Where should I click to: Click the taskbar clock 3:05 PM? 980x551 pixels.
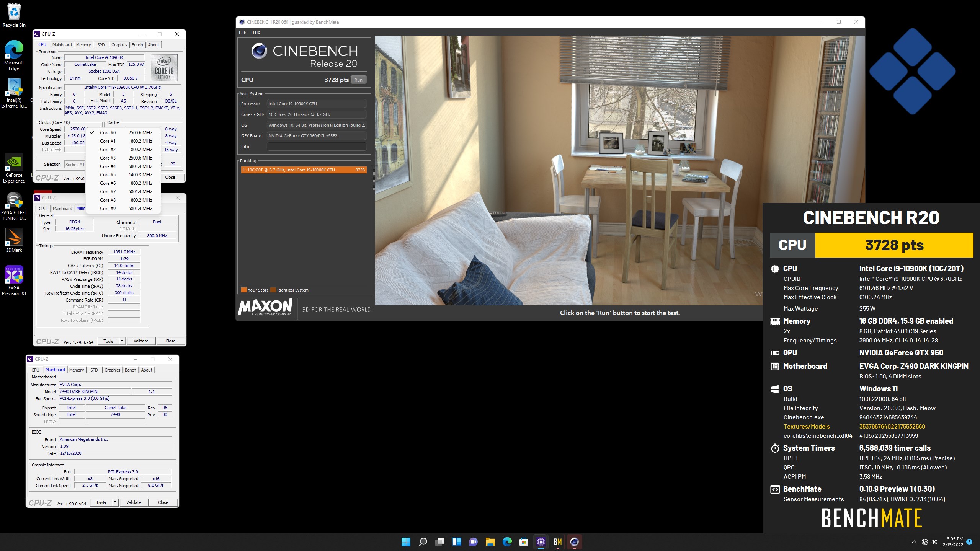point(953,542)
